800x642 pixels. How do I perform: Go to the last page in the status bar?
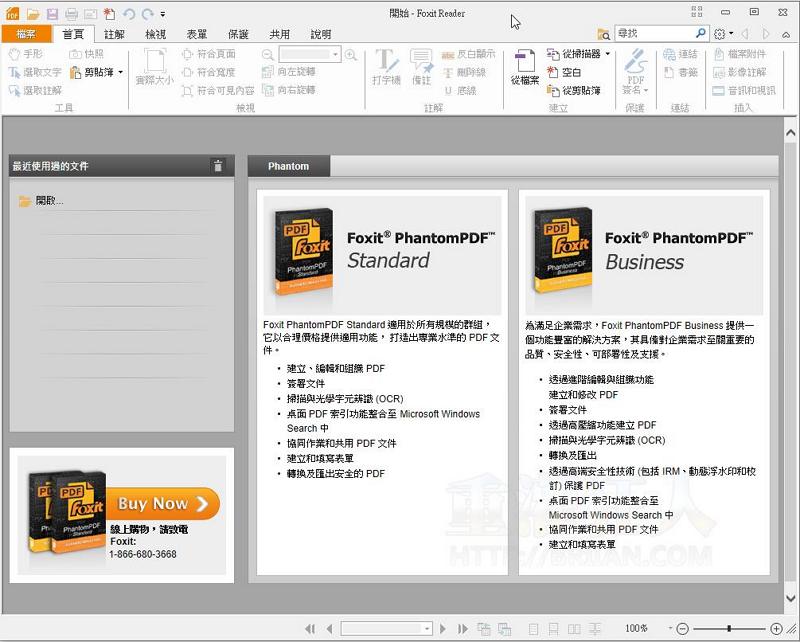point(462,629)
